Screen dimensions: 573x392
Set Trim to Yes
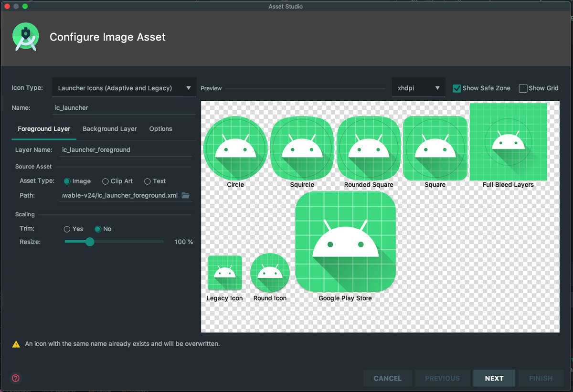coord(67,229)
